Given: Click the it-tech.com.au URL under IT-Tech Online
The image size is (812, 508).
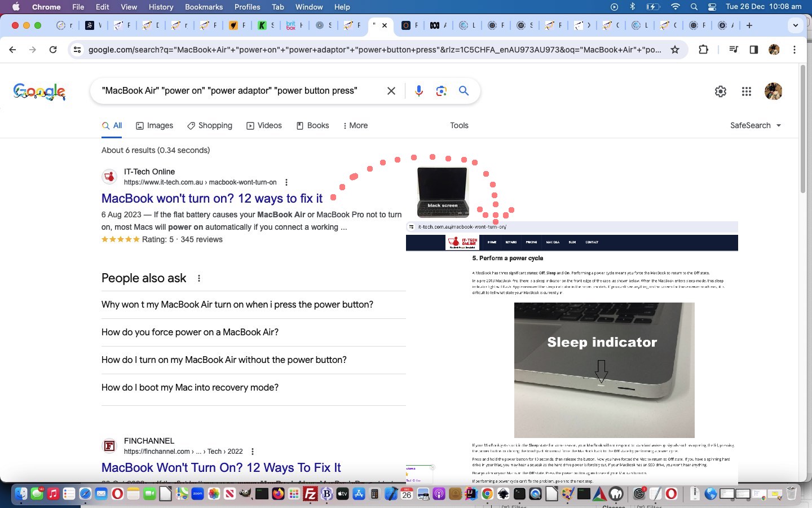Looking at the screenshot, I should (200, 182).
